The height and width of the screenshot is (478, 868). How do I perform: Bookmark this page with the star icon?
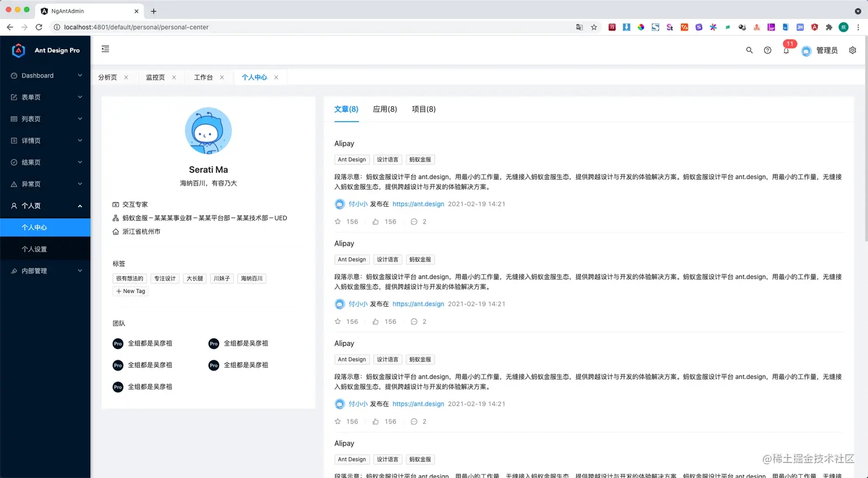coord(594,27)
